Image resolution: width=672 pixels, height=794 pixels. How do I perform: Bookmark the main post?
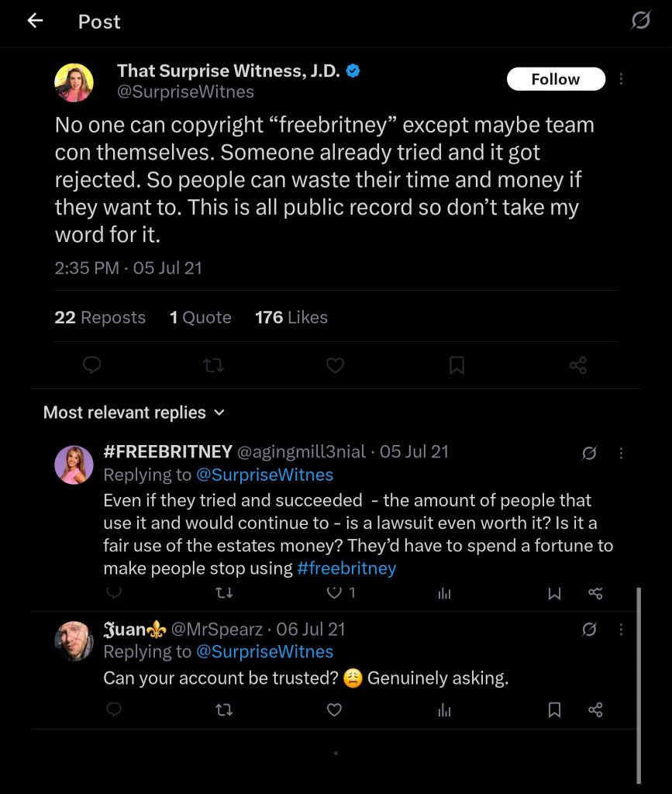coord(457,364)
